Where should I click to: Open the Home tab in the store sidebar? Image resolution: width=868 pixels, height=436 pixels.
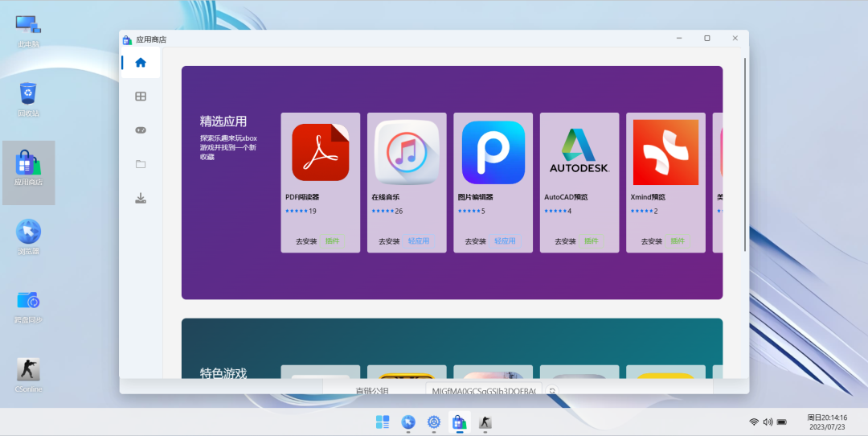pos(141,63)
